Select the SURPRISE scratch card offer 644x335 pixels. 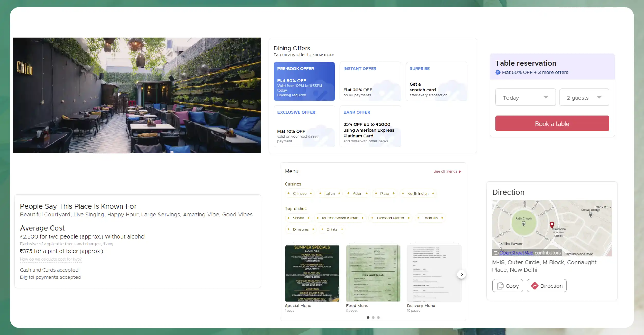(x=436, y=81)
